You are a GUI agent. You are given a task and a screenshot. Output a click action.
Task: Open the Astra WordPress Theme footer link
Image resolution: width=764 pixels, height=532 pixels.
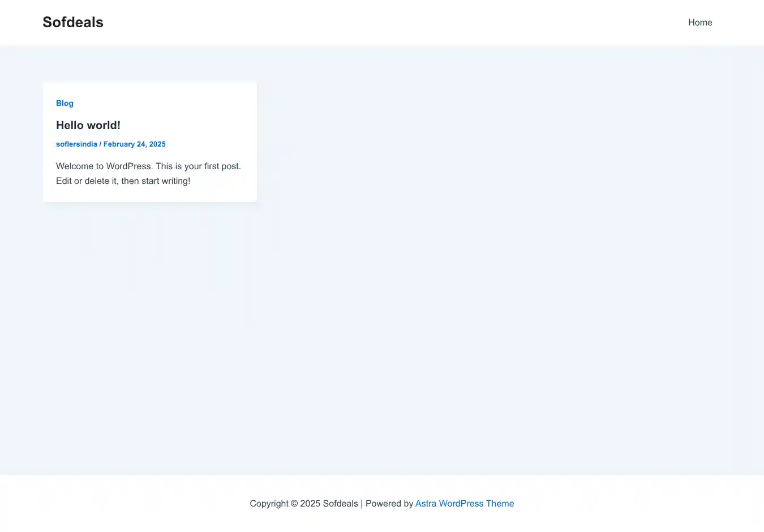464,504
